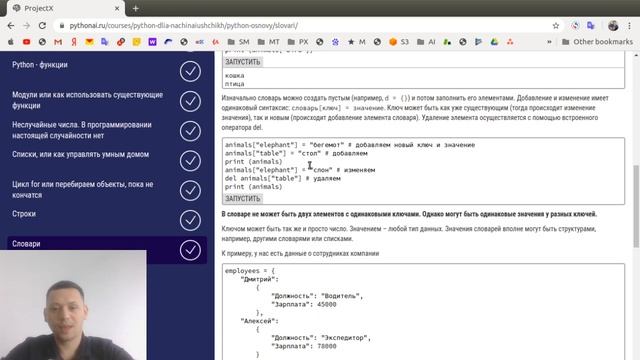The width and height of the screenshot is (640, 360).
Task: Bookmark this page with the star icon
Action: [x=556, y=26]
